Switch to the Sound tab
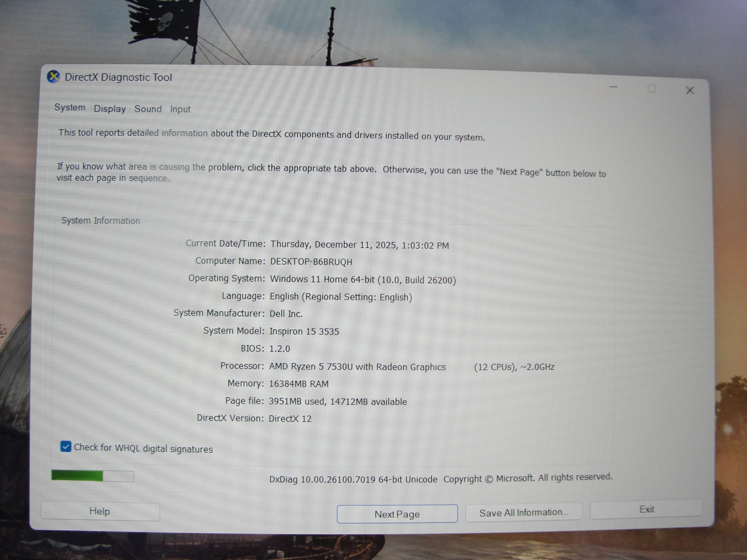Screen dimensions: 747x560 click(148, 109)
